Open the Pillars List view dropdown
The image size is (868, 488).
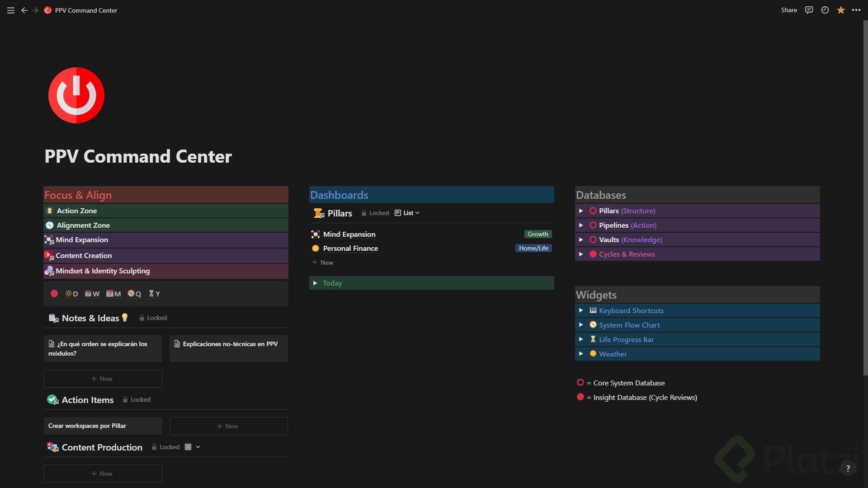tap(407, 213)
